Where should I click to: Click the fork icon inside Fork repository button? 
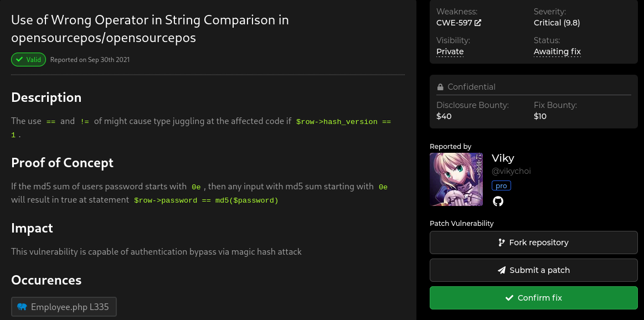pyautogui.click(x=502, y=242)
